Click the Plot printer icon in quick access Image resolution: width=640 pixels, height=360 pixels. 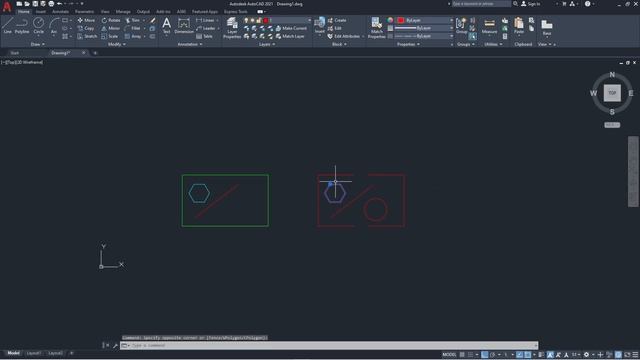pos(51,4)
